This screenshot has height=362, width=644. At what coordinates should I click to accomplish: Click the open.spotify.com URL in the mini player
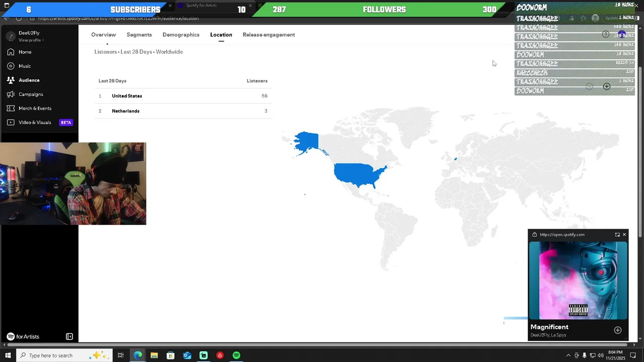pos(562,235)
